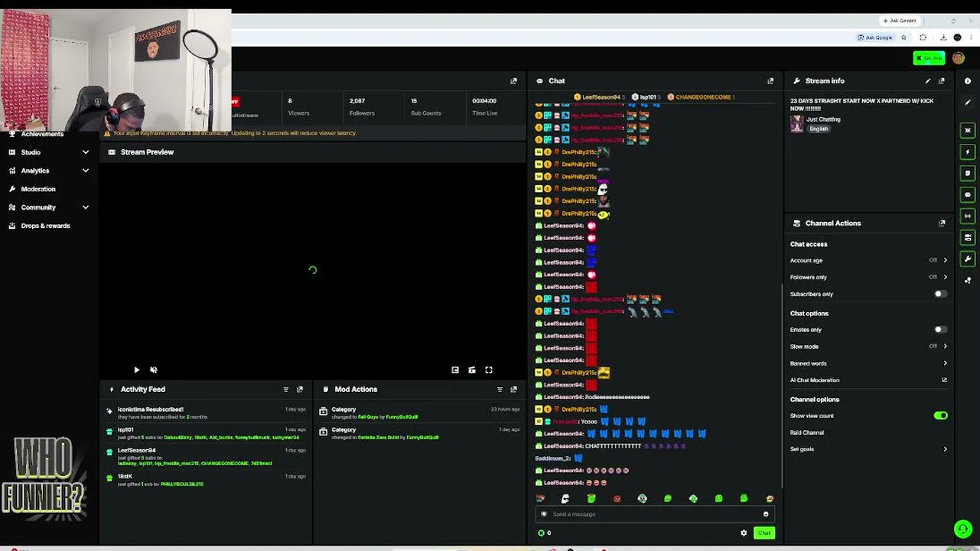Toggle the mod actions widget icon
Image resolution: width=980 pixels, height=551 pixels.
pyautogui.click(x=968, y=174)
